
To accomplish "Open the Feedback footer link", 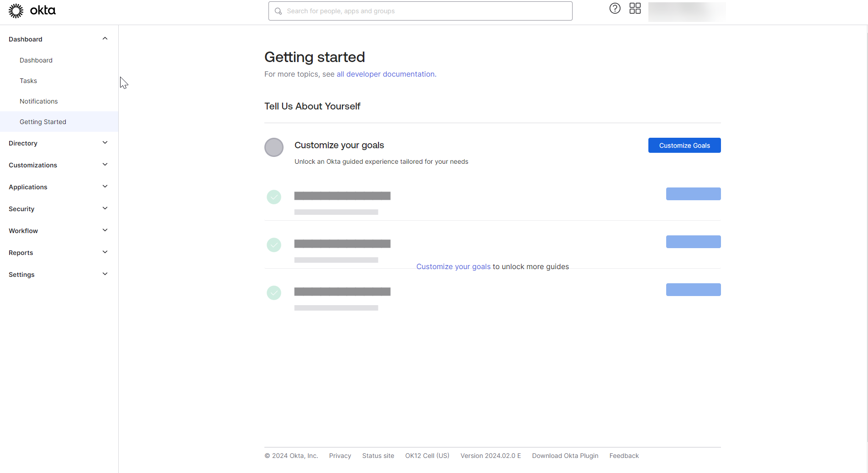I will [624, 456].
